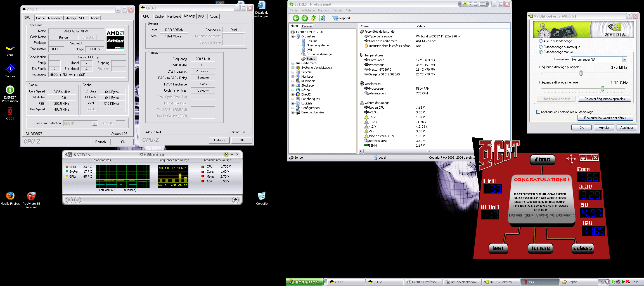Select the Sonde item icon in EVEREST tree
This screenshot has width=644, height=286.
tap(303, 59)
